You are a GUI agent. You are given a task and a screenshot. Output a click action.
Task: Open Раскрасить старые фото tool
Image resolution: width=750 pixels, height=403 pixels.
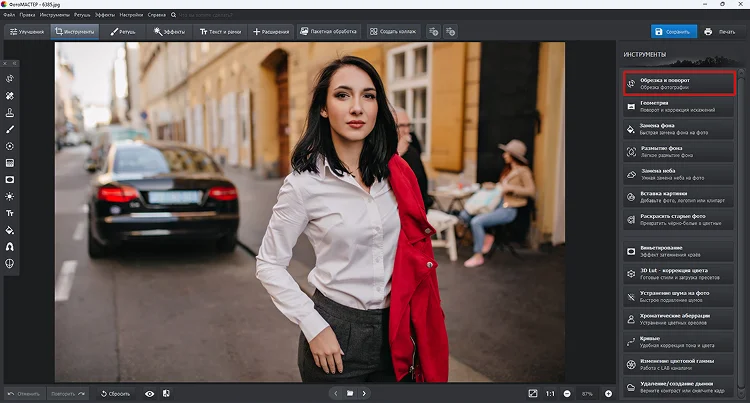click(679, 219)
